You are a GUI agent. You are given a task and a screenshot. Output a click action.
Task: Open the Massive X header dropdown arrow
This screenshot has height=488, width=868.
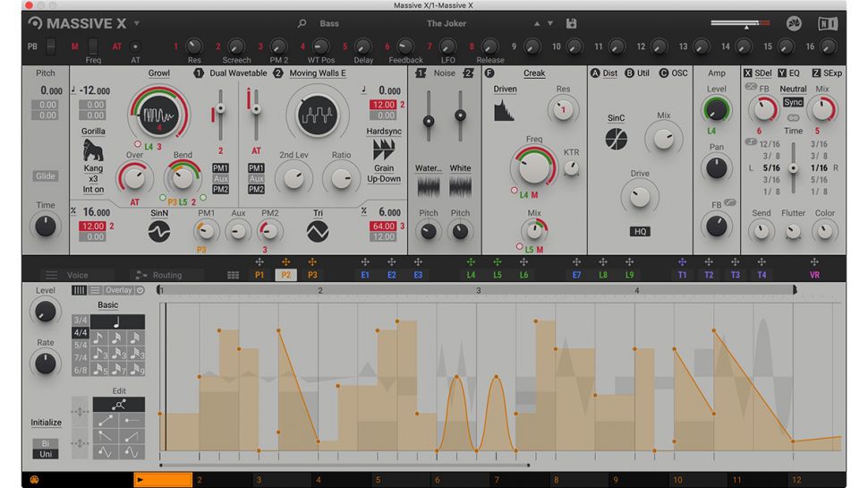[137, 23]
